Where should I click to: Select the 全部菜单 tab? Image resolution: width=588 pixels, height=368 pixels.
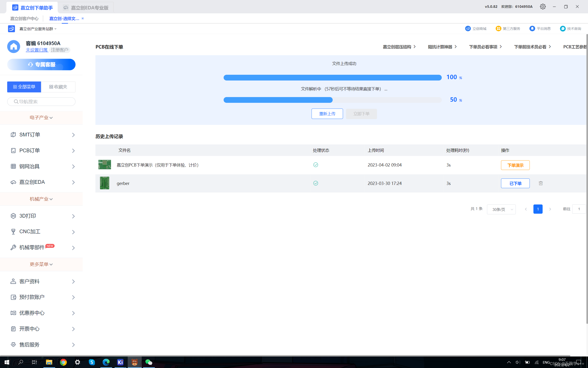click(24, 87)
